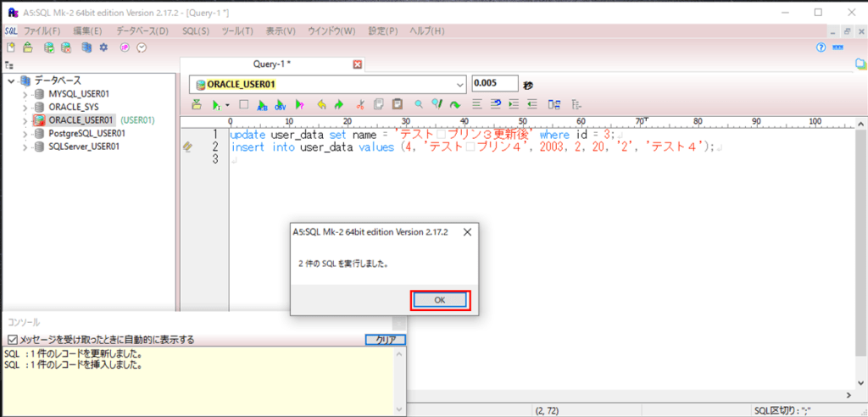Click the scissors cut icon

pyautogui.click(x=359, y=105)
